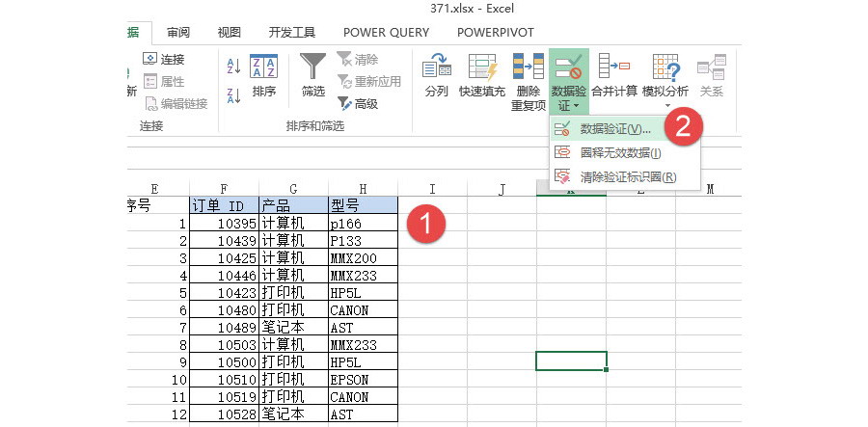Click cell containing 10425
Viewport: 868px width, 427px height.
pyautogui.click(x=224, y=257)
